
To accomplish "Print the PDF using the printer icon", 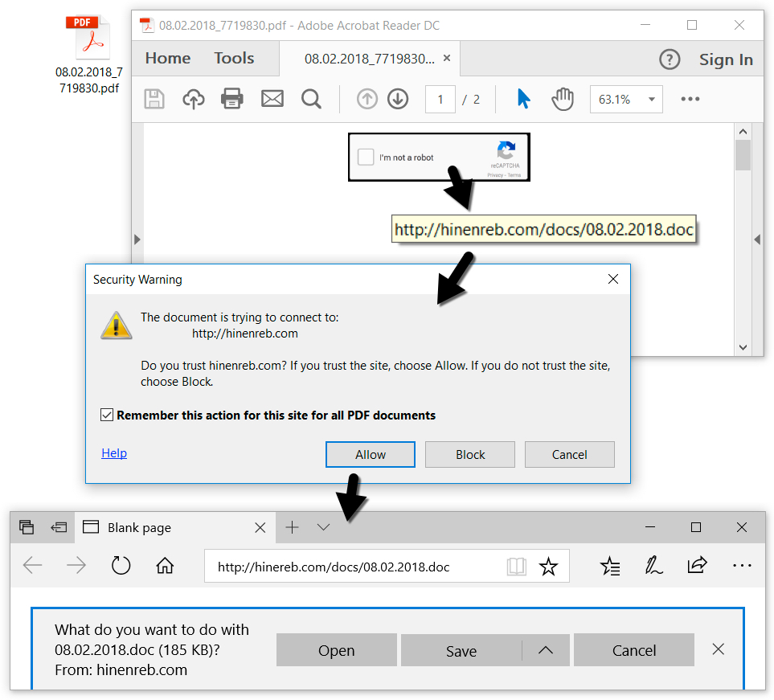I will 232,99.
